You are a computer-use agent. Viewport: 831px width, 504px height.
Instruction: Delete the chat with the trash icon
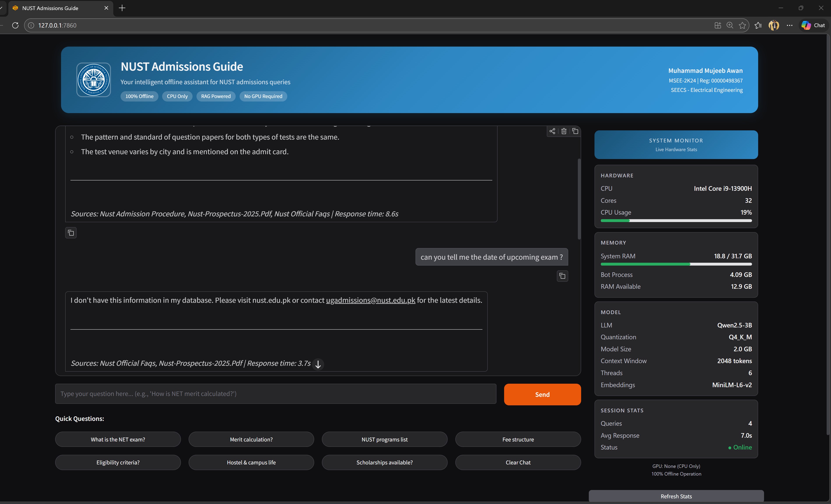point(564,131)
